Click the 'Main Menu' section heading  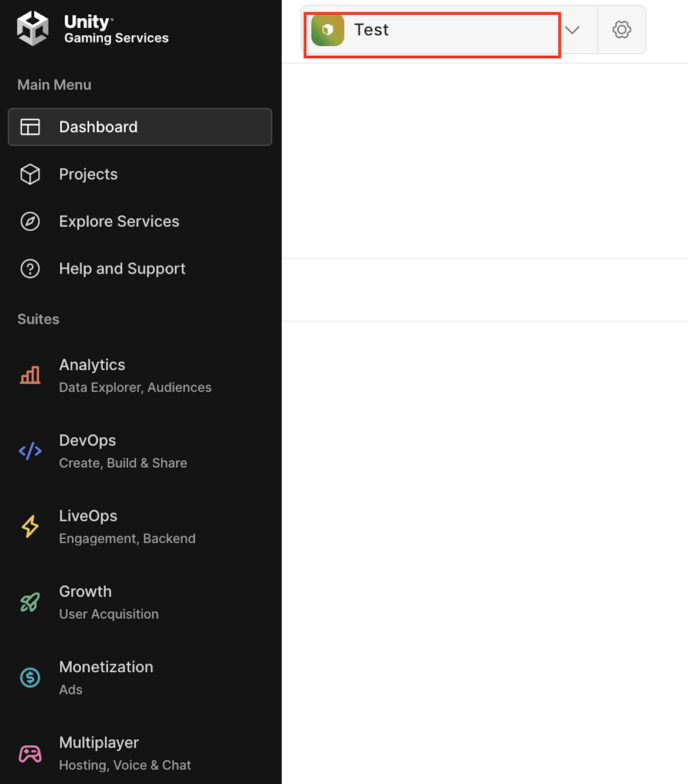coord(54,85)
